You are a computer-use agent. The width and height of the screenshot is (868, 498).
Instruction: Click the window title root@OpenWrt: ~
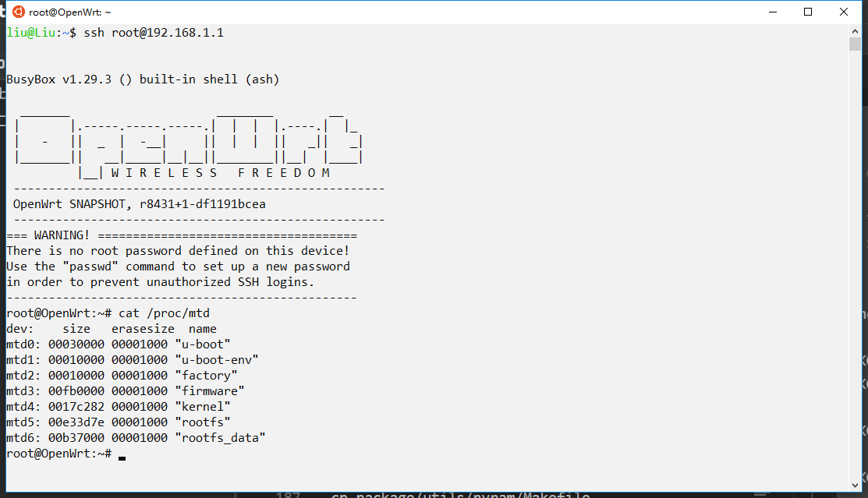point(69,12)
